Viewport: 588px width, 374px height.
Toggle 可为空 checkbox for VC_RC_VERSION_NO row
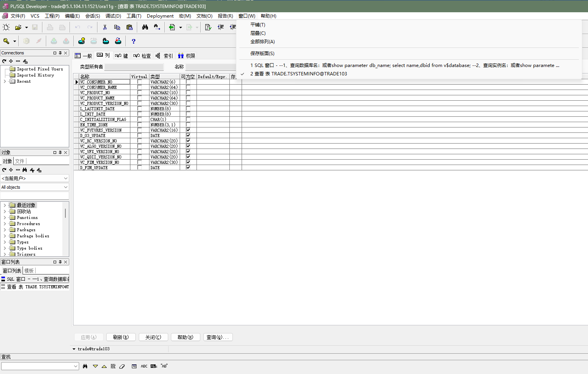[x=188, y=141]
